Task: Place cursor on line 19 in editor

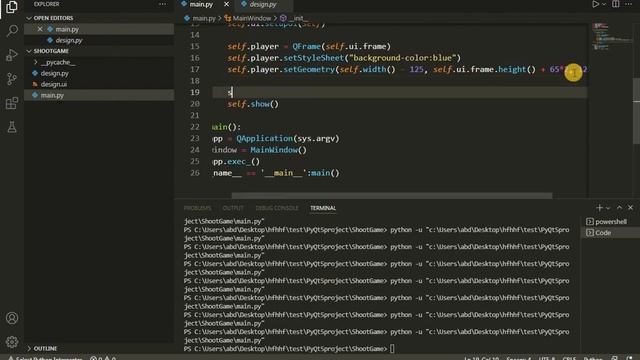Action: [x=400, y=92]
